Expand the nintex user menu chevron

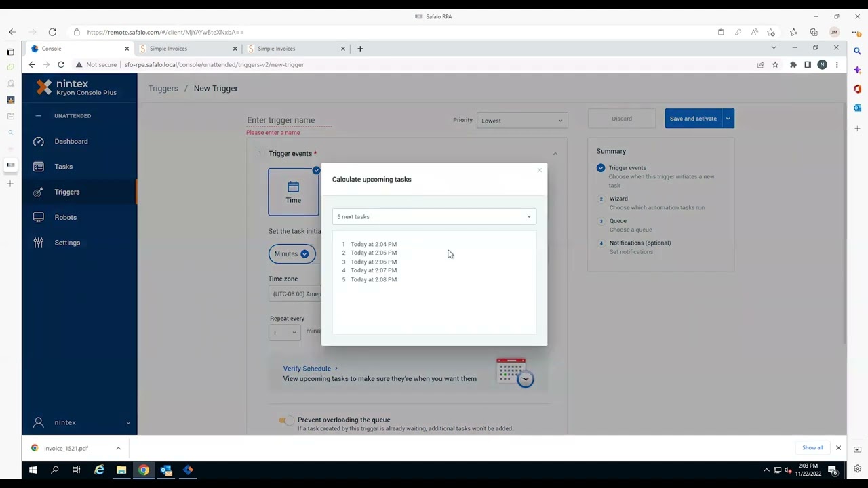click(x=128, y=422)
